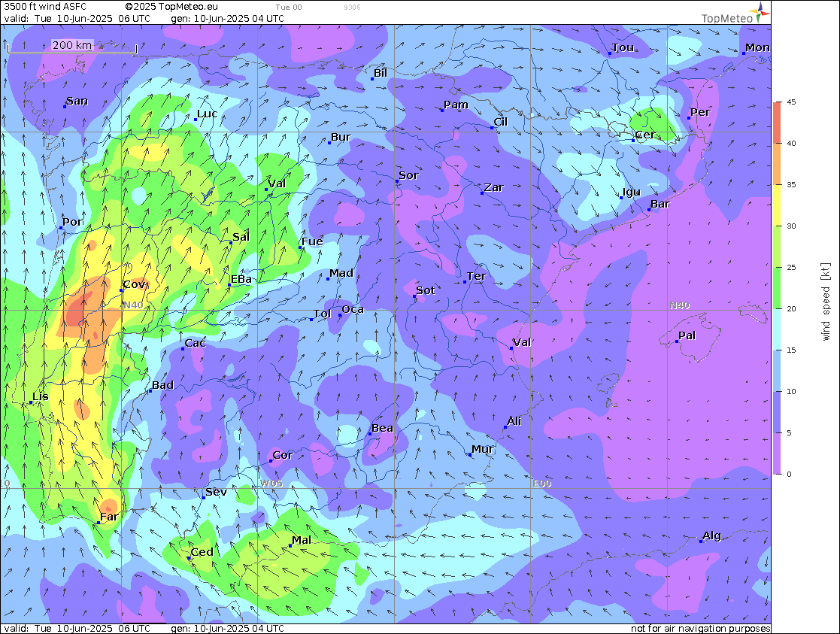Click the 'wind speed [kt]' legend title
This screenshot has width=840, height=634.
pyautogui.click(x=826, y=302)
